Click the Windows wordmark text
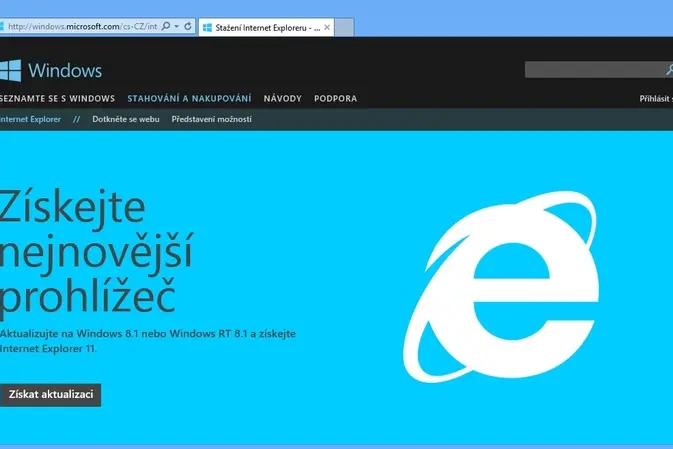The width and height of the screenshot is (673, 449). pyautogui.click(x=65, y=70)
